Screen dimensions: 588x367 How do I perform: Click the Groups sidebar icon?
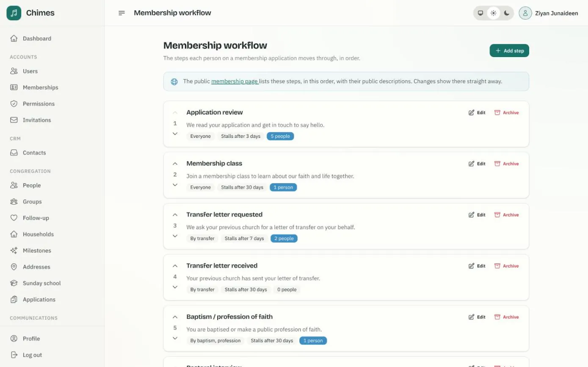click(x=14, y=202)
